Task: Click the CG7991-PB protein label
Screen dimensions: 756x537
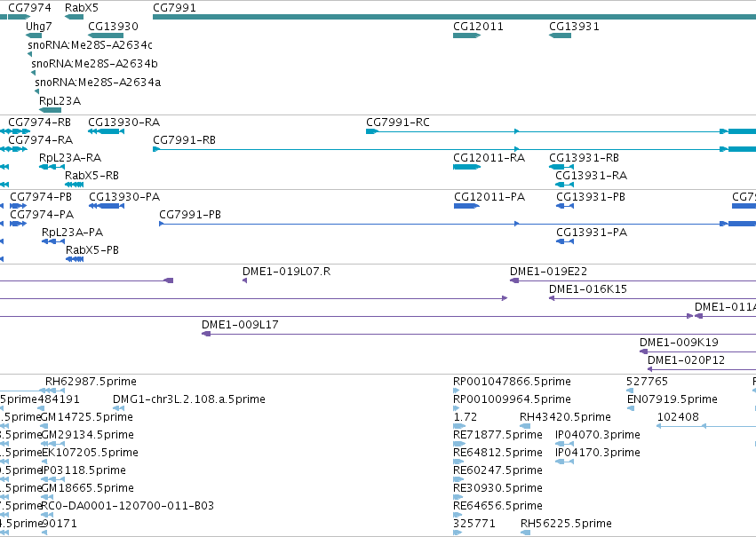Action: (190, 215)
